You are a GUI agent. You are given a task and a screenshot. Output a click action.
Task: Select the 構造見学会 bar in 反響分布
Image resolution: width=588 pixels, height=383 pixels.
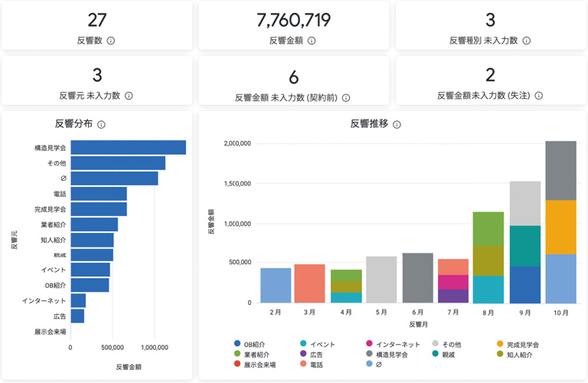(128, 147)
